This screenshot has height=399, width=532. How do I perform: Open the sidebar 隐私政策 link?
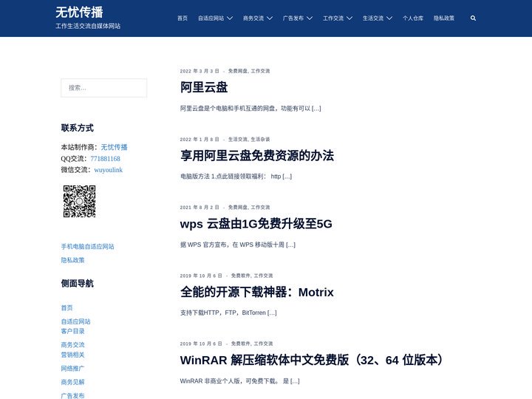click(x=72, y=260)
